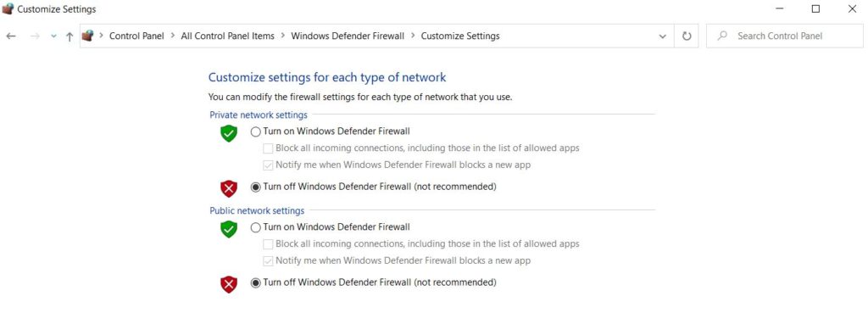Open the recent locations dropdown arrow
Image resolution: width=868 pixels, height=324 pixels.
coord(53,36)
